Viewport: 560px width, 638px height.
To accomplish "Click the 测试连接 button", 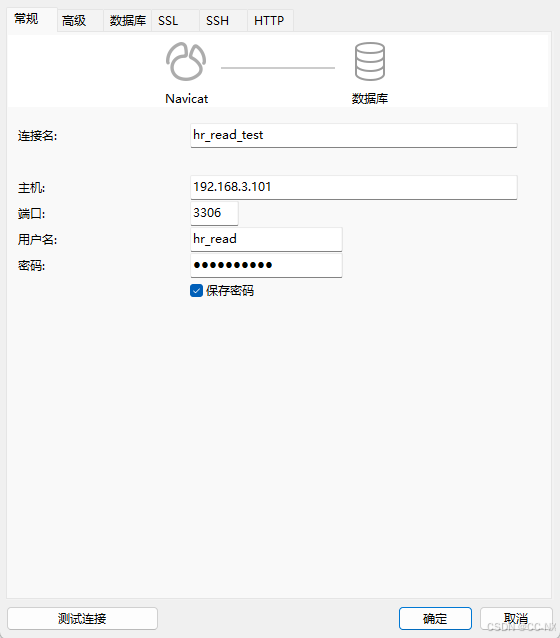I will (82, 618).
